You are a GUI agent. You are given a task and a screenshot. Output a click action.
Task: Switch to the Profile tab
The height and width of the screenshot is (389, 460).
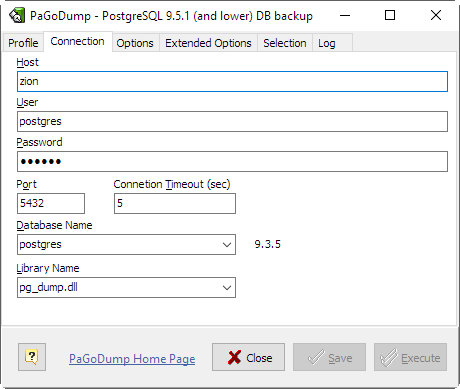(23, 43)
